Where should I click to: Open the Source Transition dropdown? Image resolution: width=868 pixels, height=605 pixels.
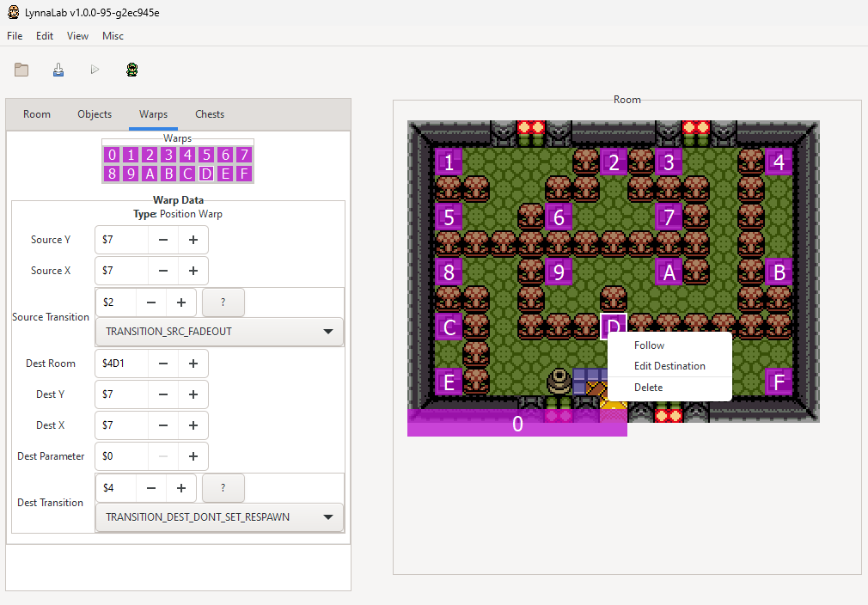pos(219,332)
